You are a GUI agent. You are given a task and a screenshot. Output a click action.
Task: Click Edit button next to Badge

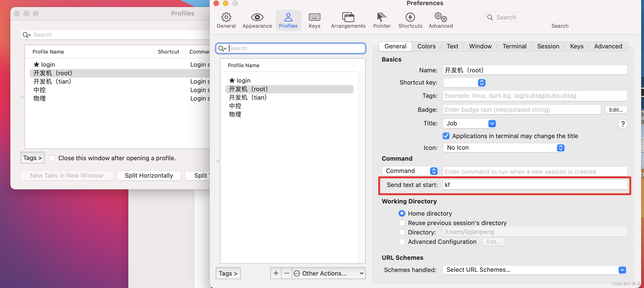(x=616, y=110)
